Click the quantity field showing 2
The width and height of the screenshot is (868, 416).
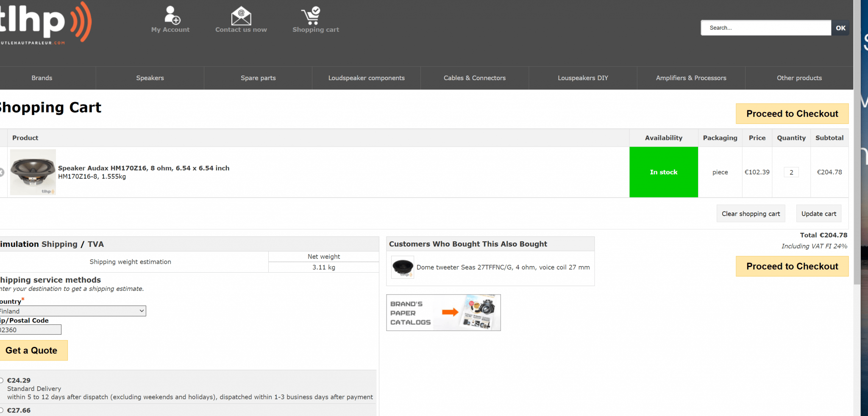791,172
